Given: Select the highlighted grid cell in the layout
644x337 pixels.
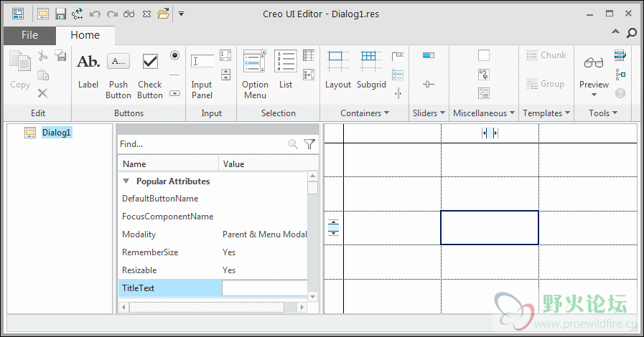Looking at the screenshot, I should coord(490,227).
